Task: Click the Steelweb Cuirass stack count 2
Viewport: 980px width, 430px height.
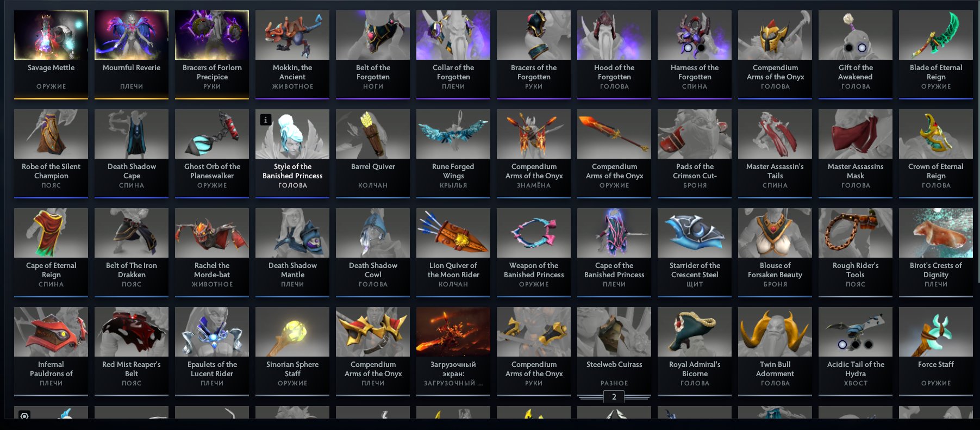Action: (614, 397)
